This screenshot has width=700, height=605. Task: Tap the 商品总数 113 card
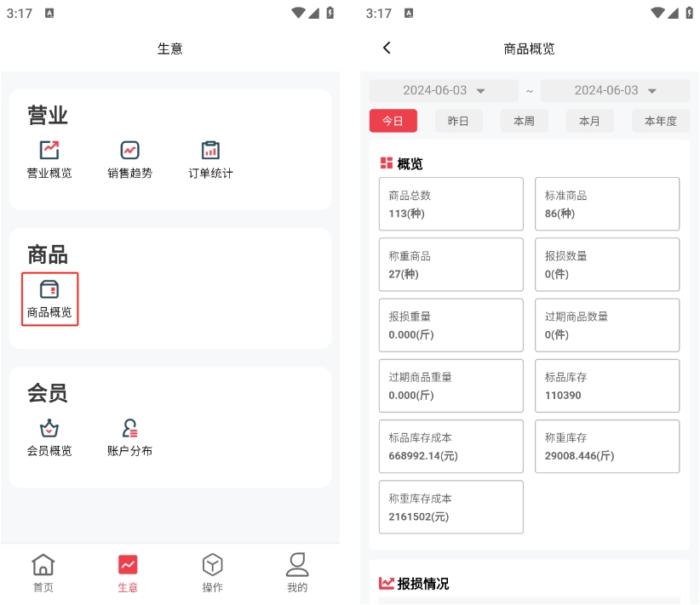point(450,204)
